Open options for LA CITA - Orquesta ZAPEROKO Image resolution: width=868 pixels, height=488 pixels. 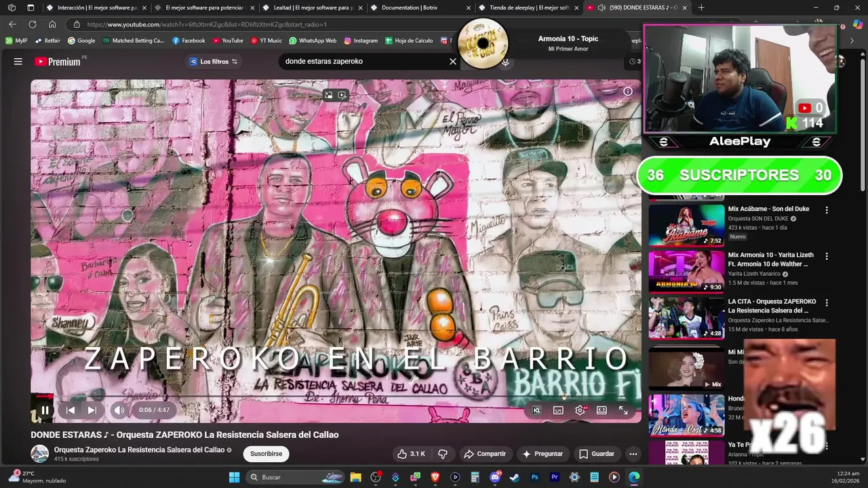pos(826,302)
